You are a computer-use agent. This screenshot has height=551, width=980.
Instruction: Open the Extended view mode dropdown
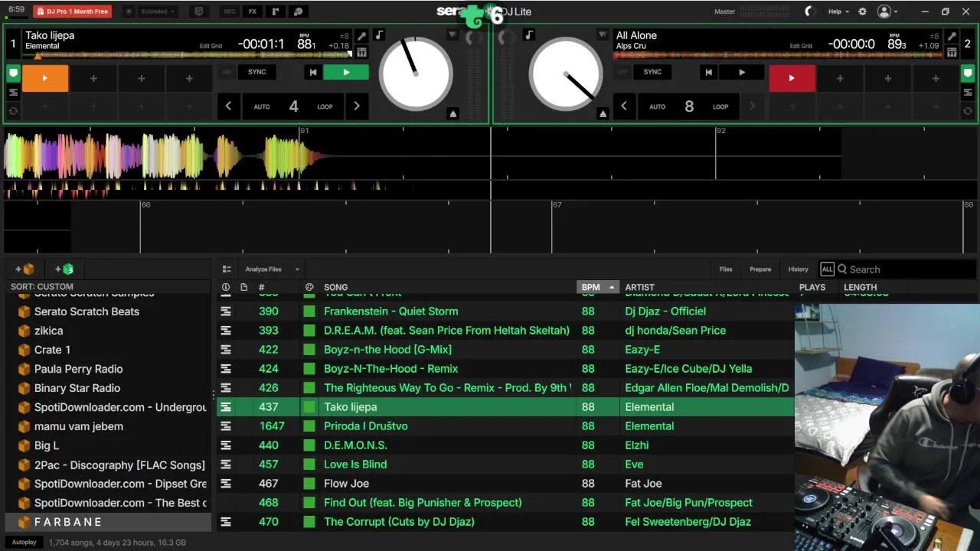click(x=159, y=11)
